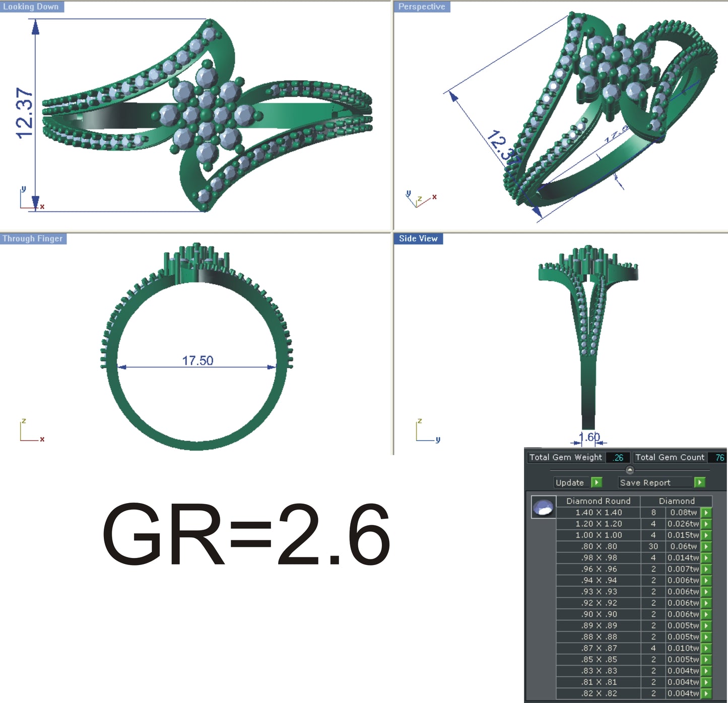Select the 1.00 X 1.00 size cell
The width and height of the screenshot is (728, 703).
tap(598, 535)
